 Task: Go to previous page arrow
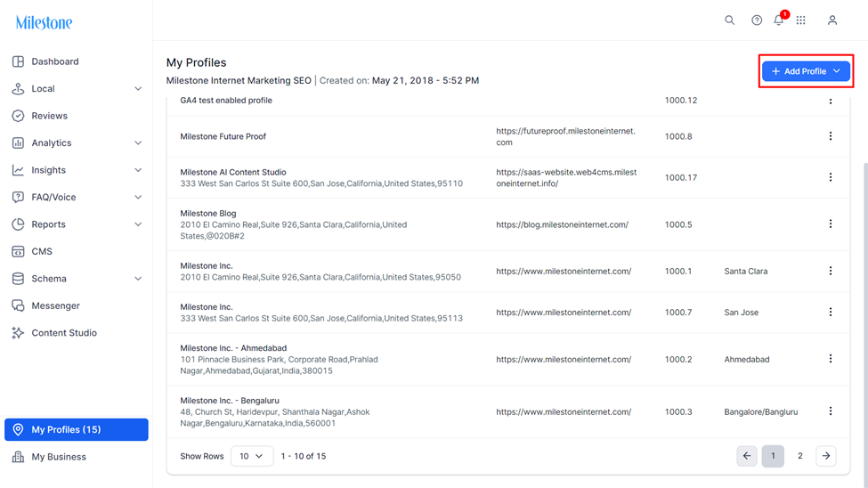click(747, 457)
